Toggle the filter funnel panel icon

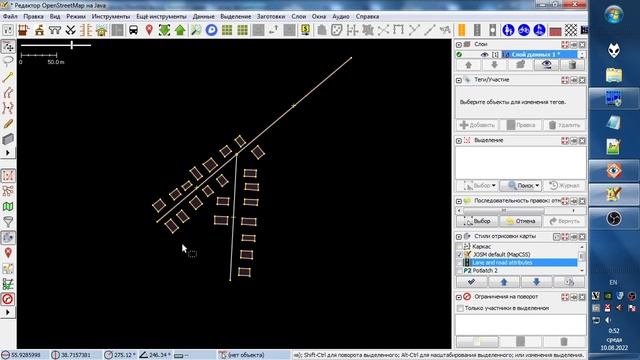pos(8,222)
